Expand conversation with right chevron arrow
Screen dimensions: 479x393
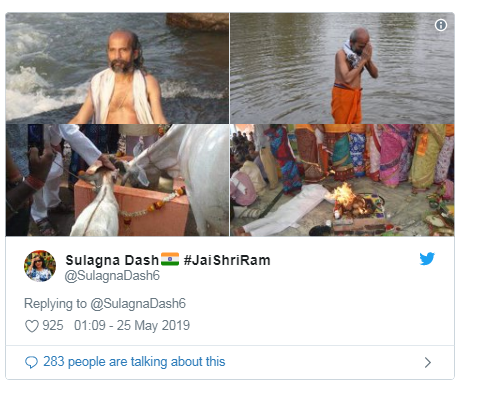click(428, 362)
